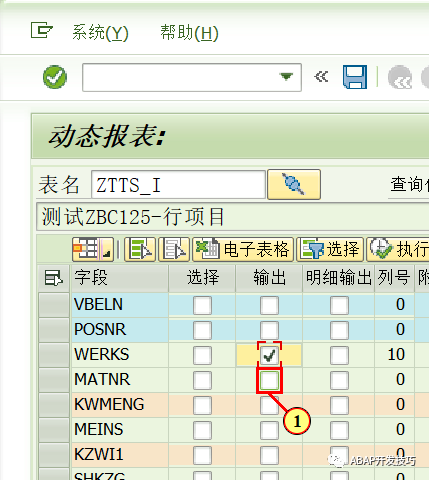This screenshot has height=480, width=429.
Task: Click the row selector for VBELN
Action: [54, 305]
